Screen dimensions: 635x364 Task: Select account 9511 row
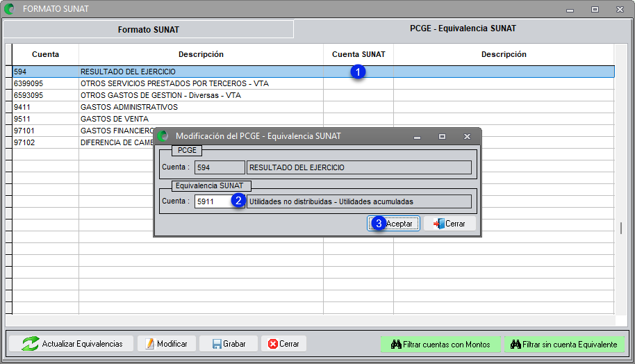point(313,119)
